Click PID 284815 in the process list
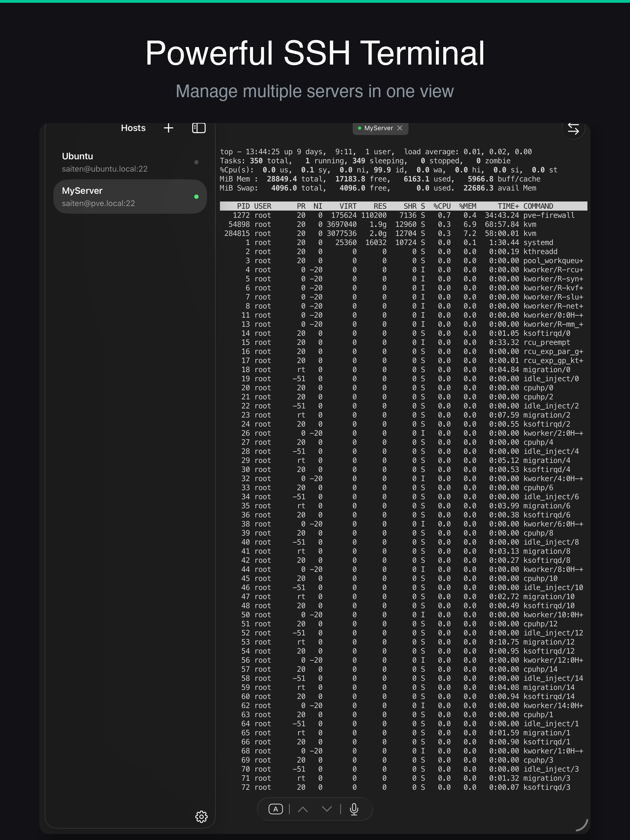630x840 pixels. (x=237, y=234)
